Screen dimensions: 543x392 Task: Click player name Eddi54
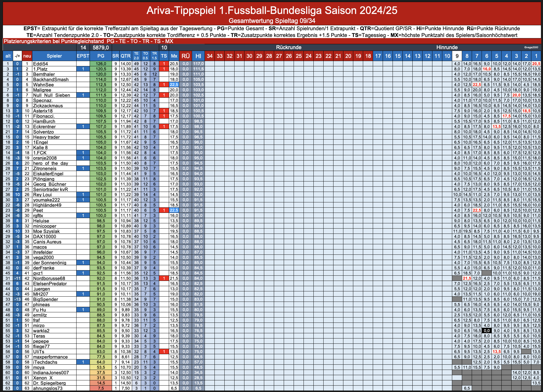click(40, 64)
